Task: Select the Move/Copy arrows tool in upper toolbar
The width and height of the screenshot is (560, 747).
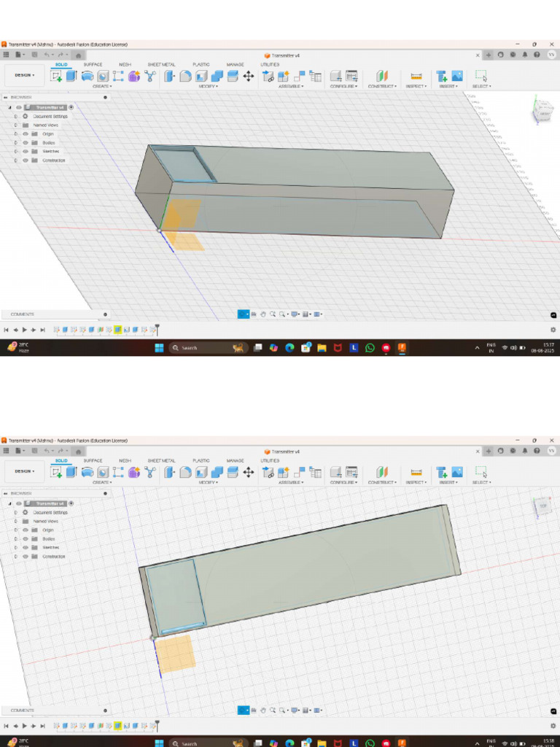Action: (x=249, y=76)
